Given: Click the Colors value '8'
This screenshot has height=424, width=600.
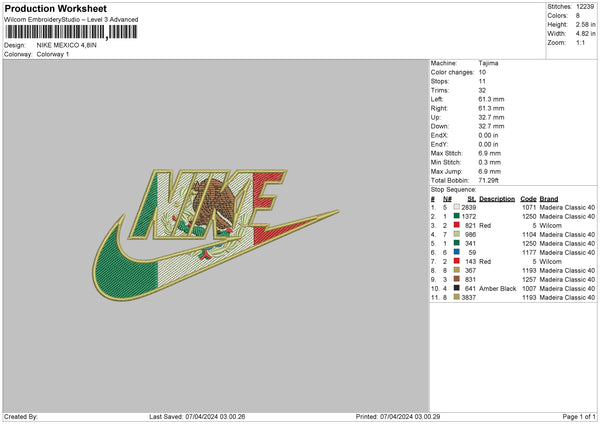Looking at the screenshot, I should [x=578, y=16].
